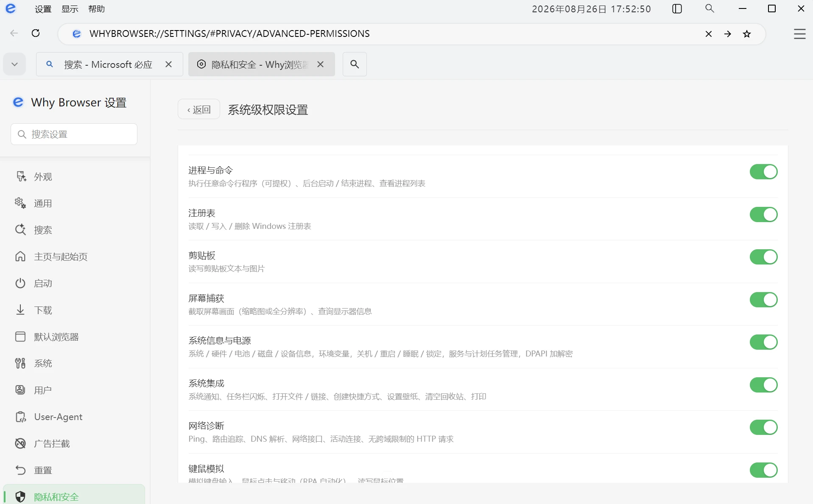This screenshot has height=504, width=813.
Task: Click the 读写剪贴板文本与图片 description
Action: click(x=226, y=269)
